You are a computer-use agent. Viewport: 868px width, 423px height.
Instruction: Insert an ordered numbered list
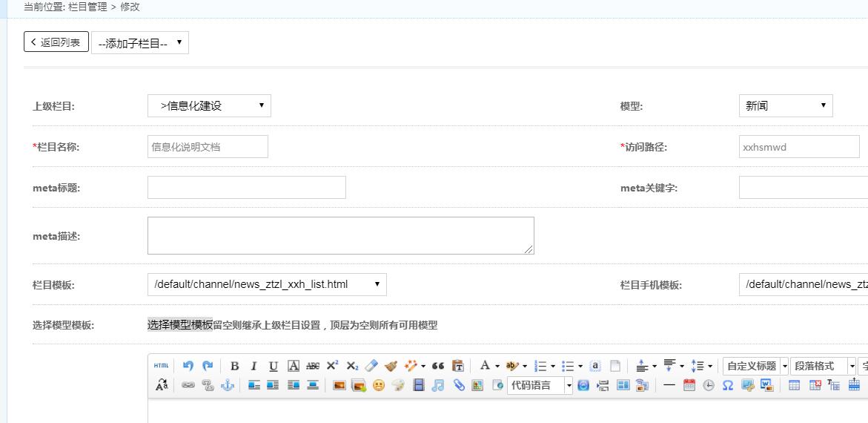[x=540, y=366]
